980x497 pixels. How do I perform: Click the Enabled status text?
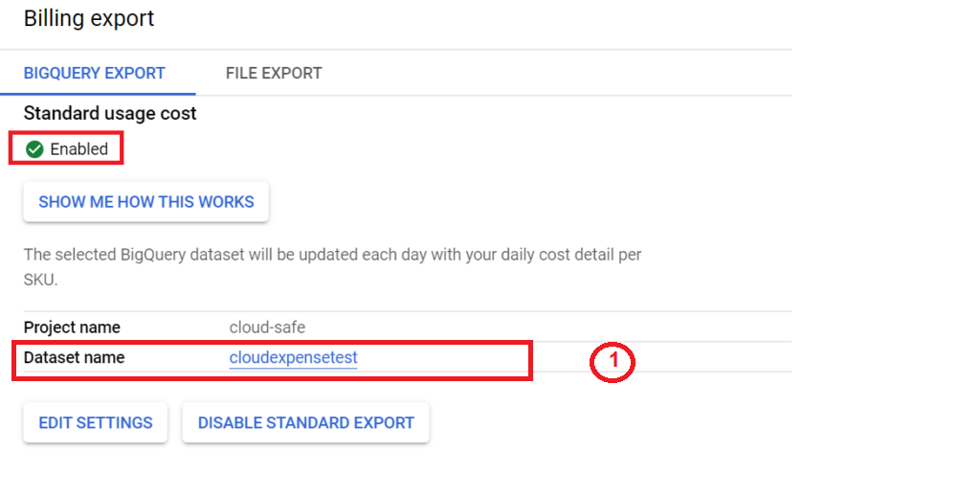78,149
